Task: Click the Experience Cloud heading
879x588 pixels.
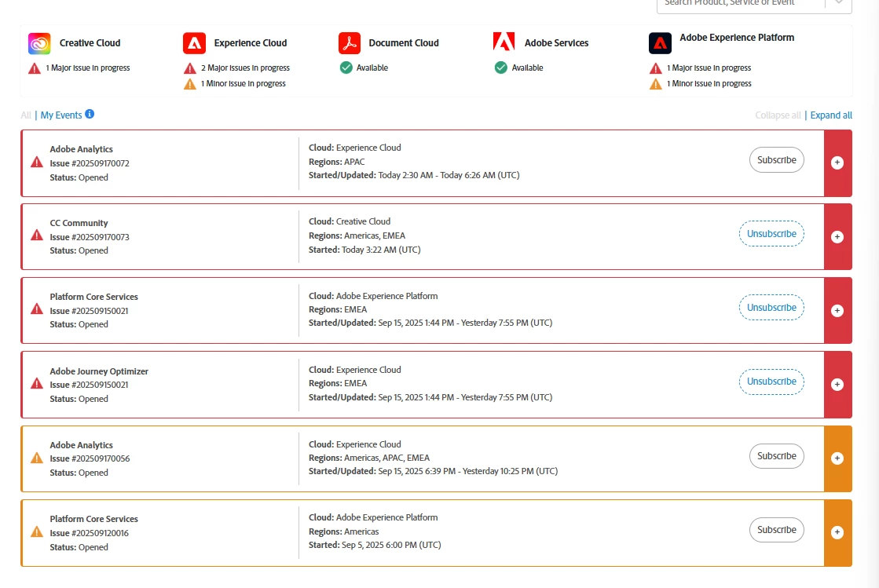Action: coord(250,43)
